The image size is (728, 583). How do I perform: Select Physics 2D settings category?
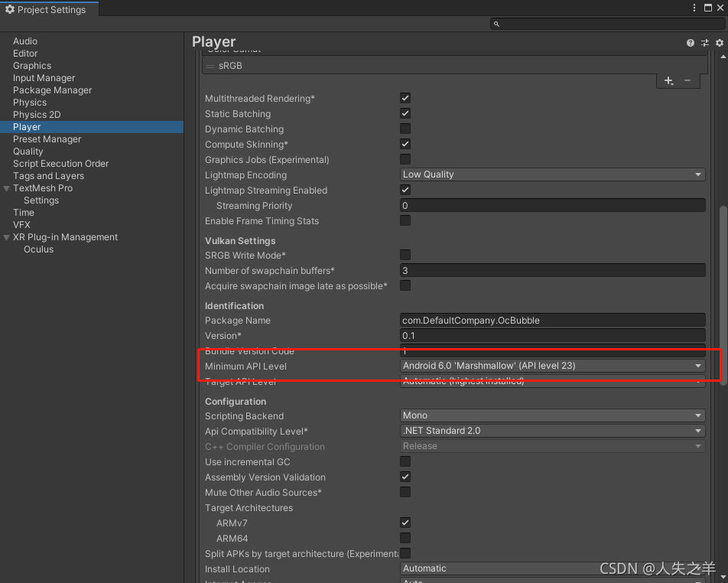coord(37,115)
